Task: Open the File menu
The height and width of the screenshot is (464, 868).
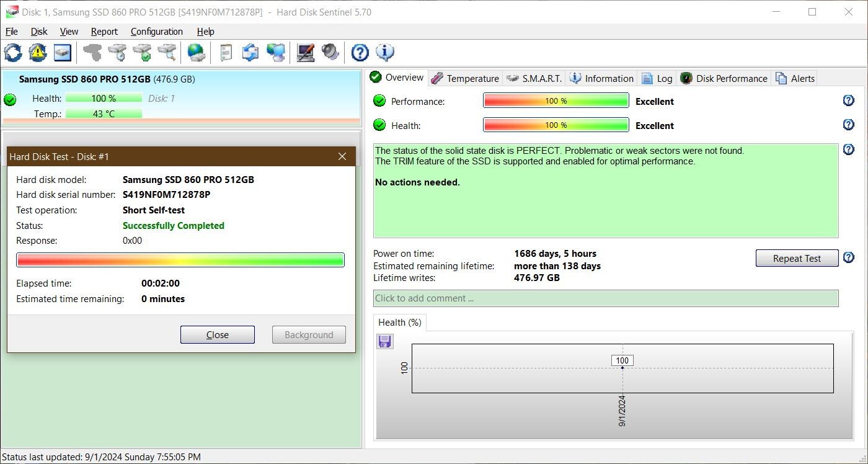Action: pos(12,31)
